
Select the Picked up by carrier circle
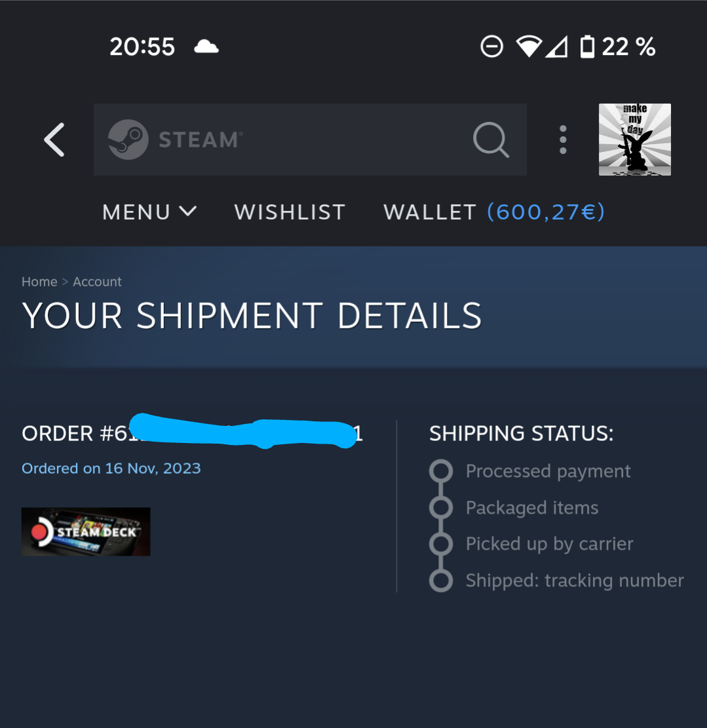(441, 544)
